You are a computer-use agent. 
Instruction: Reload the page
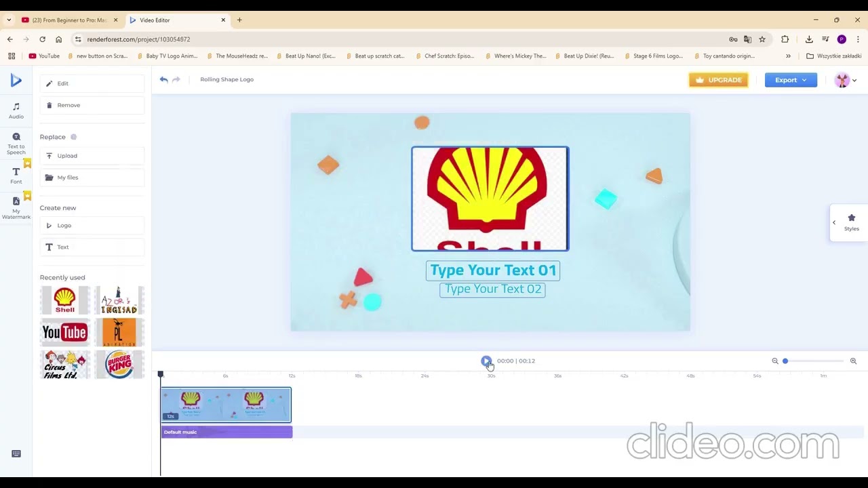tap(43, 39)
